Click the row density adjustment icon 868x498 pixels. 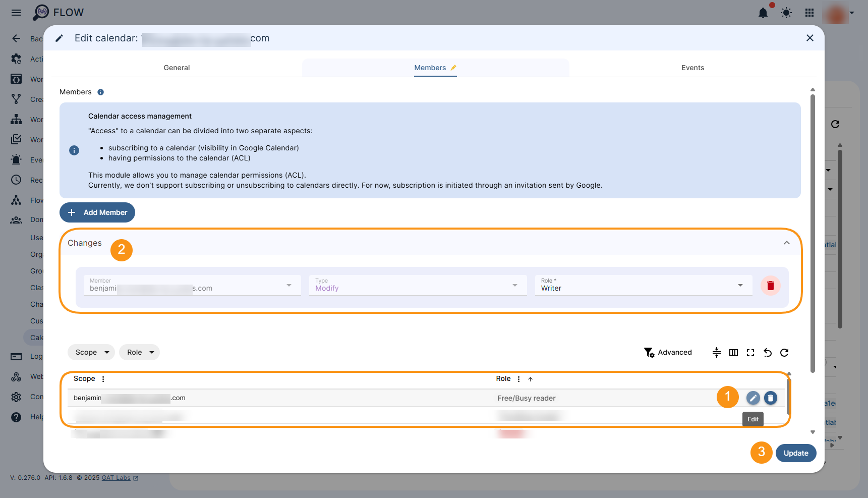[716, 353]
